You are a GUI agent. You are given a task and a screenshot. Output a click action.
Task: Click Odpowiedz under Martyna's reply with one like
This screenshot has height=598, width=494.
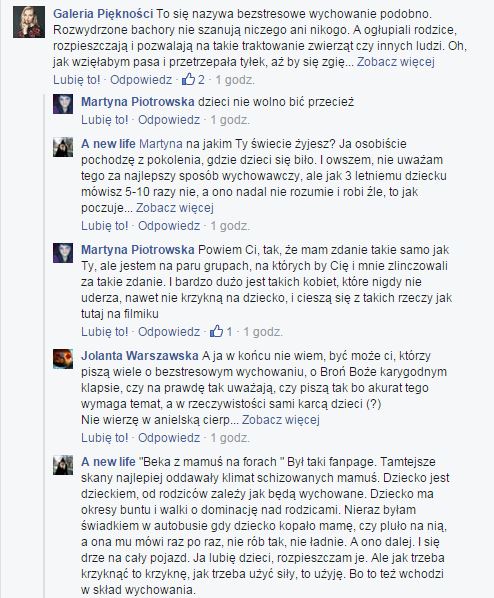click(169, 331)
